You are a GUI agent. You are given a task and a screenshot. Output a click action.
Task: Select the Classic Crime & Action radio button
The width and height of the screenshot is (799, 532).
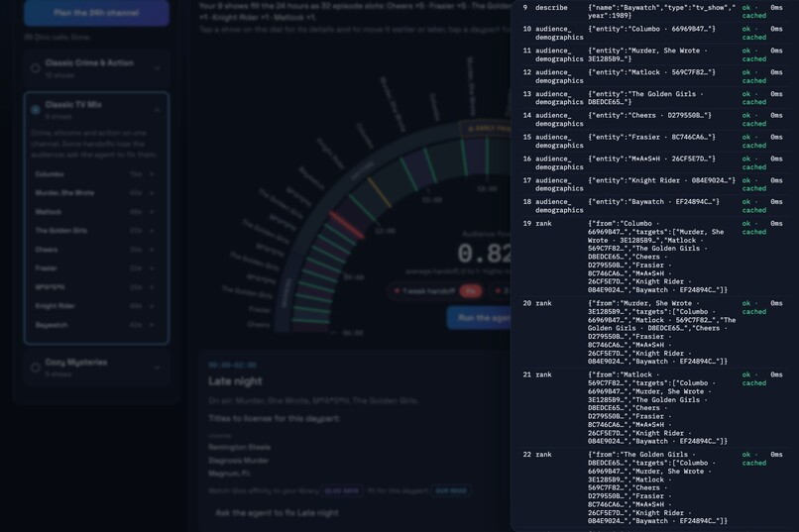35,68
